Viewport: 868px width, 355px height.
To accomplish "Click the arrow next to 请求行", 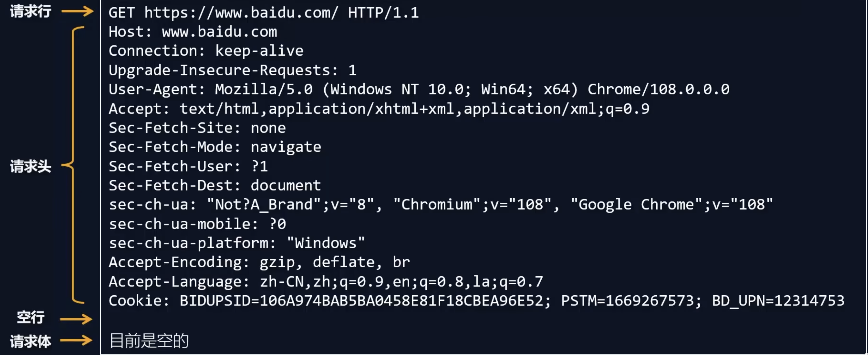I will pos(77,11).
